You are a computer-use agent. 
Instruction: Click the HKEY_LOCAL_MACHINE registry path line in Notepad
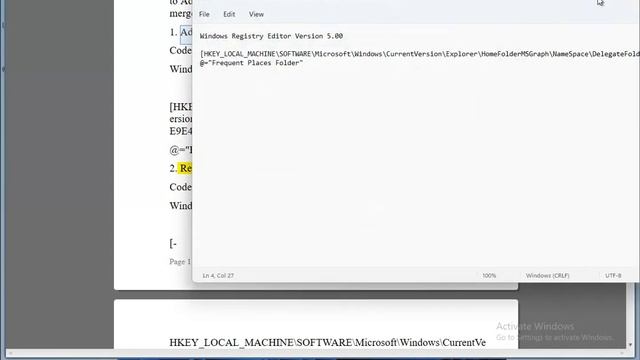click(x=420, y=54)
